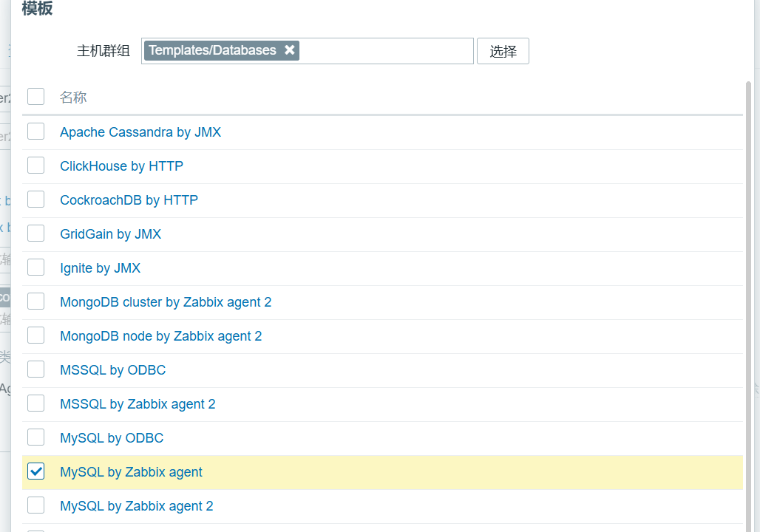
Task: Check the MySQL by Zabbix agent 2 checkbox
Action: click(36, 505)
